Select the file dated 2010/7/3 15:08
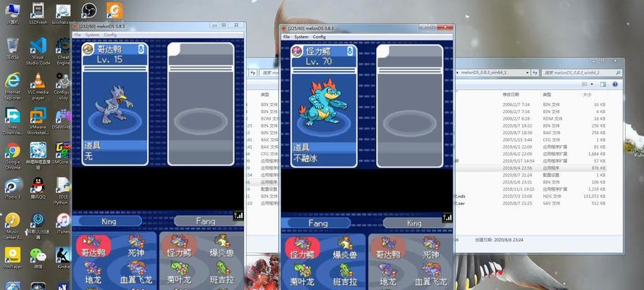Screen dimensions: 644x290 [x=532, y=196]
